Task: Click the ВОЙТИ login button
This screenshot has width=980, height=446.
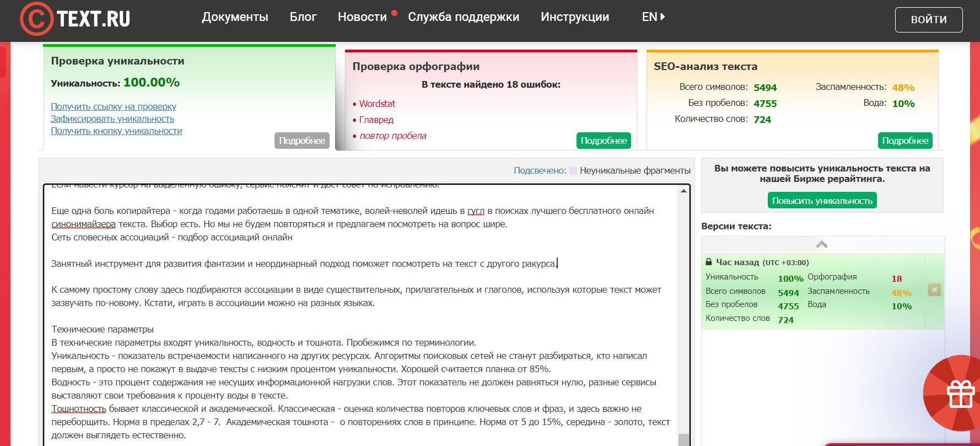Action: click(929, 20)
